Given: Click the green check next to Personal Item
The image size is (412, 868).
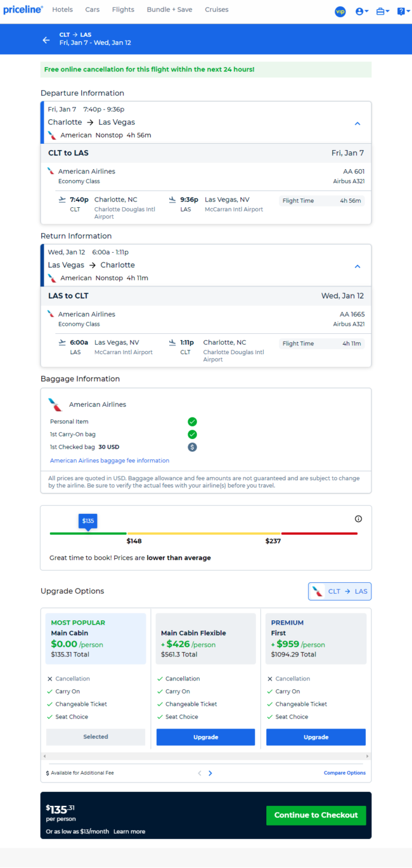Looking at the screenshot, I should [x=192, y=422].
